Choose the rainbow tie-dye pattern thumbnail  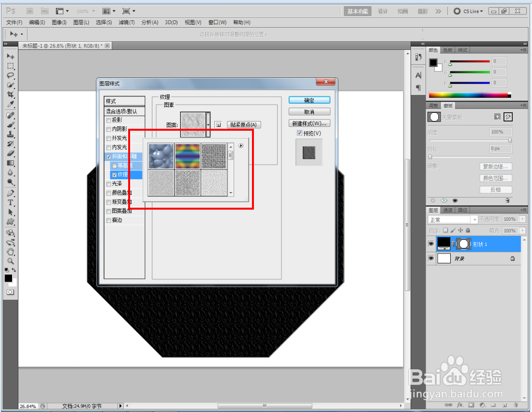[188, 156]
